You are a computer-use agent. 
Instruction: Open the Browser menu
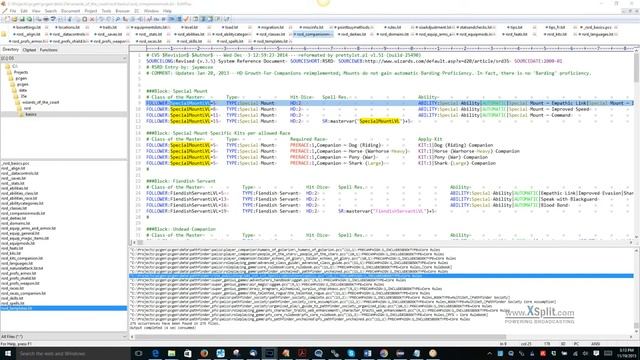[122, 11]
